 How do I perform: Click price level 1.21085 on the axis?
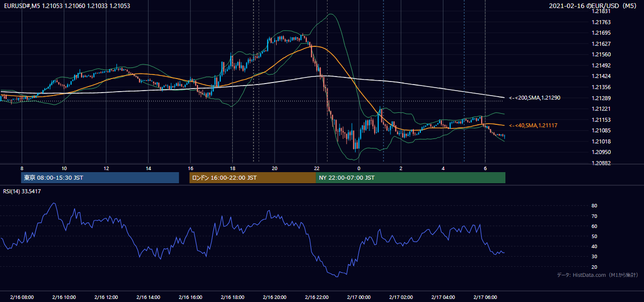(602, 131)
